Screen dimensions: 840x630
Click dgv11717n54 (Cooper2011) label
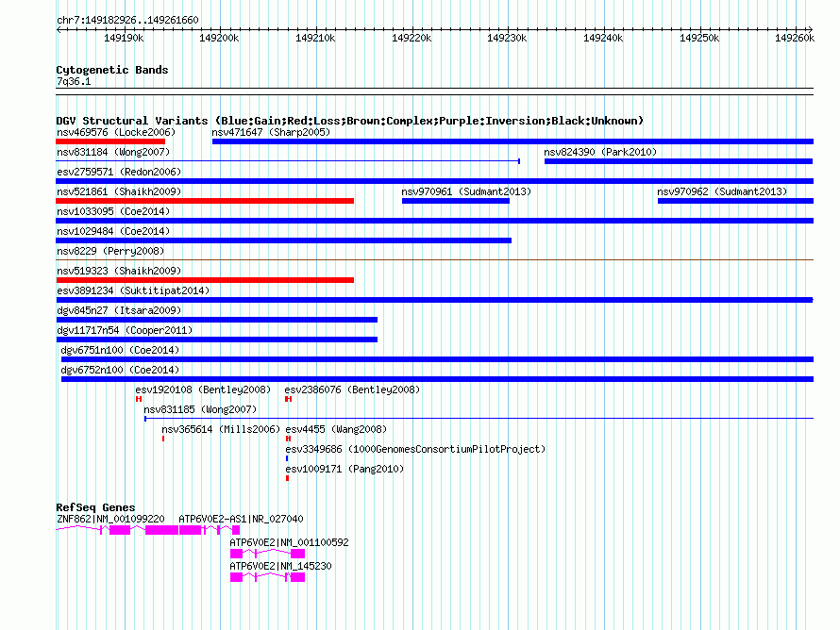125,330
